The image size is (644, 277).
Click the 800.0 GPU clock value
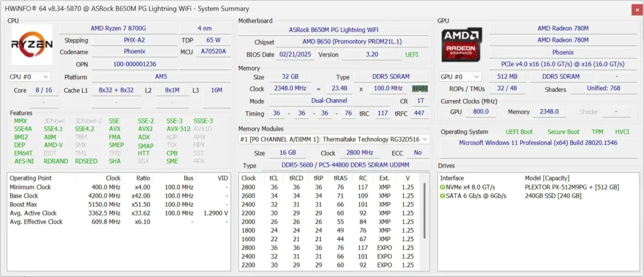click(x=481, y=112)
